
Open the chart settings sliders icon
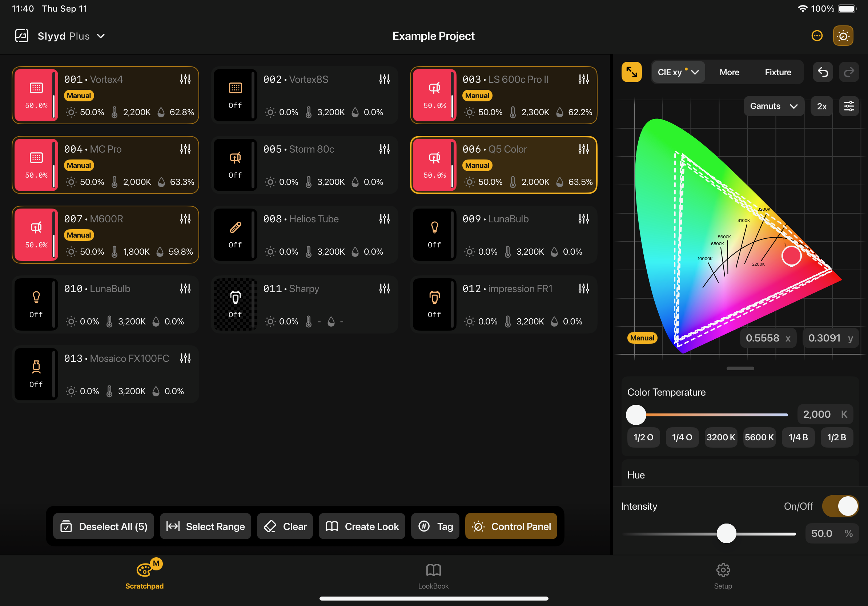849,106
